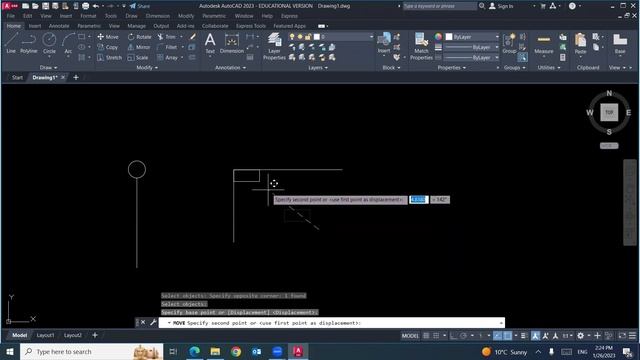The width and height of the screenshot is (640, 360).
Task: Open the Start file tab
Action: (x=17, y=78)
